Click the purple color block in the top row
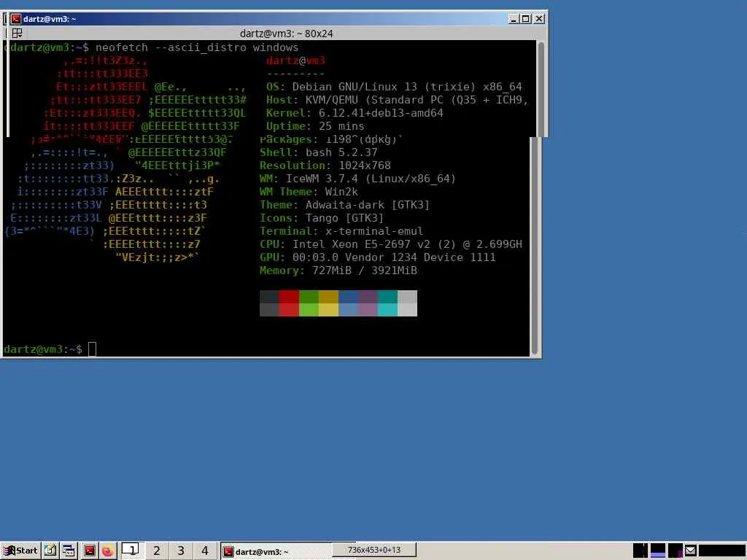Viewport: 747px width, 560px height. tap(368, 297)
